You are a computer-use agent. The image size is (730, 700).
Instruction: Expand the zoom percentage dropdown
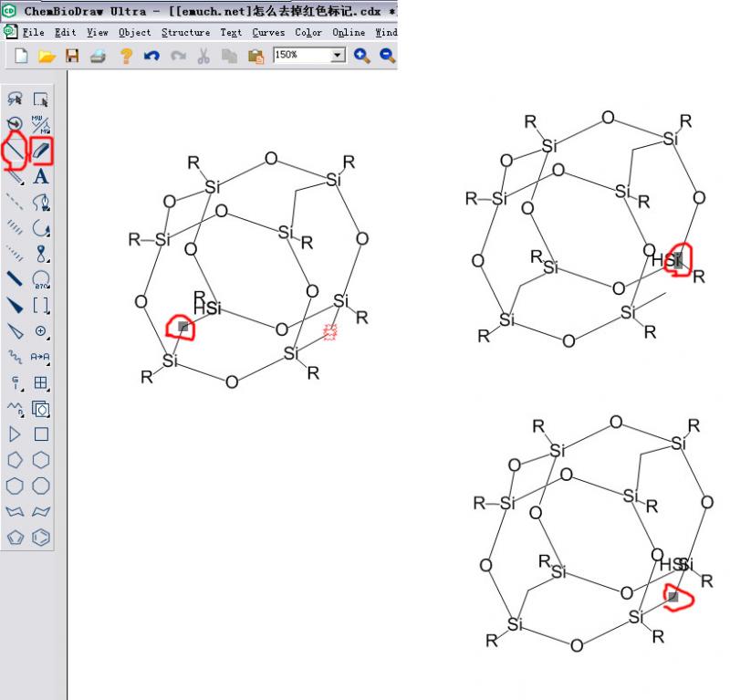point(338,55)
